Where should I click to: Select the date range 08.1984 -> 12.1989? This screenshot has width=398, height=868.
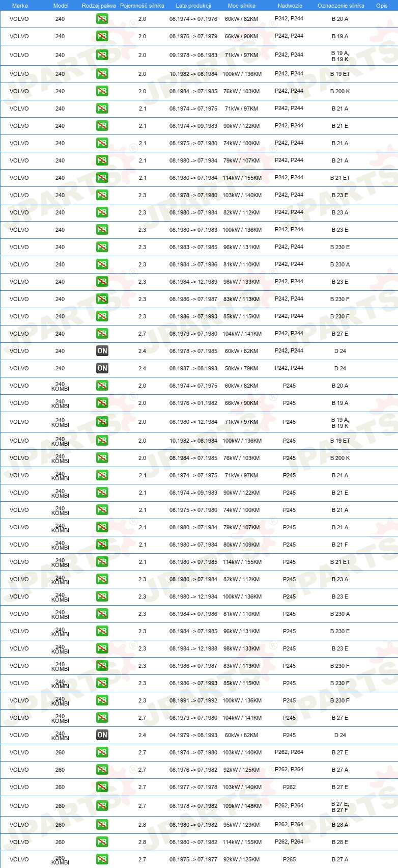tap(193, 282)
